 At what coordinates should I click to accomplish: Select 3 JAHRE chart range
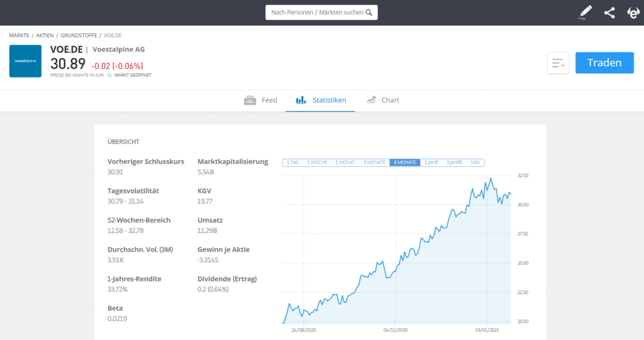tap(454, 163)
